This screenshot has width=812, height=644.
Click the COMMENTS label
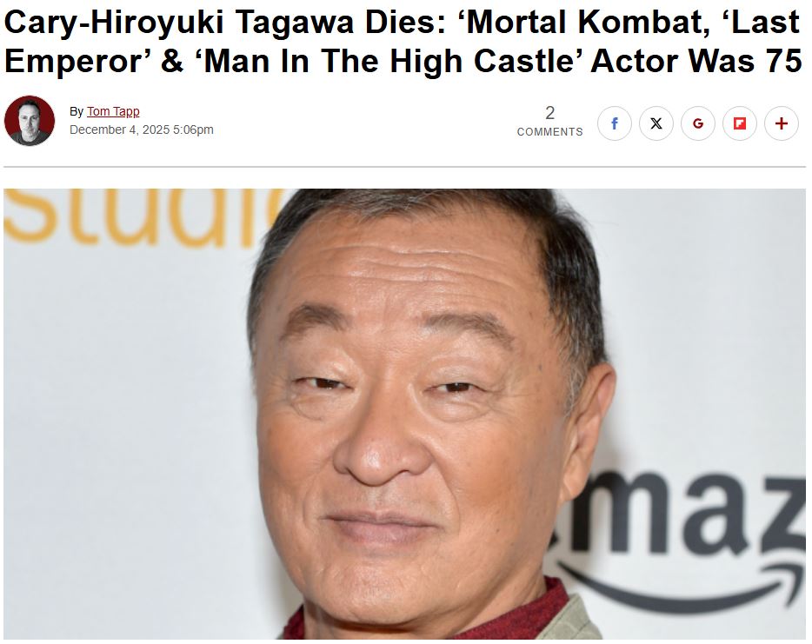point(550,132)
